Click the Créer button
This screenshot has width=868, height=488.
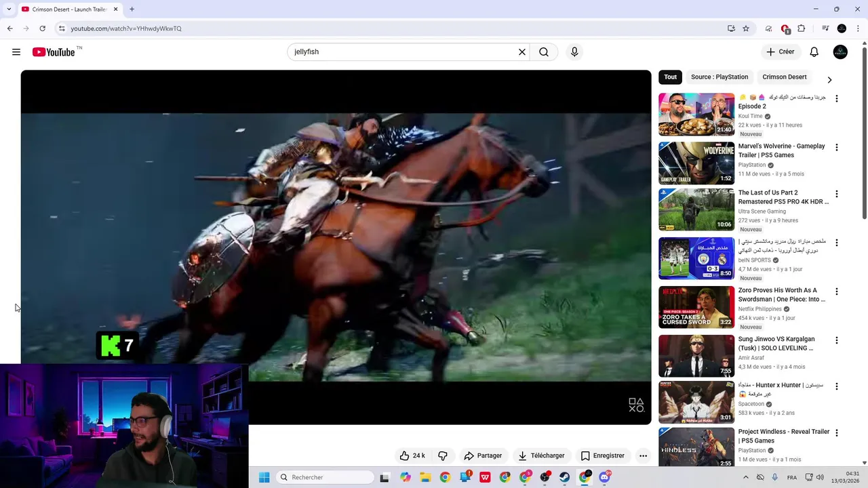coord(780,52)
